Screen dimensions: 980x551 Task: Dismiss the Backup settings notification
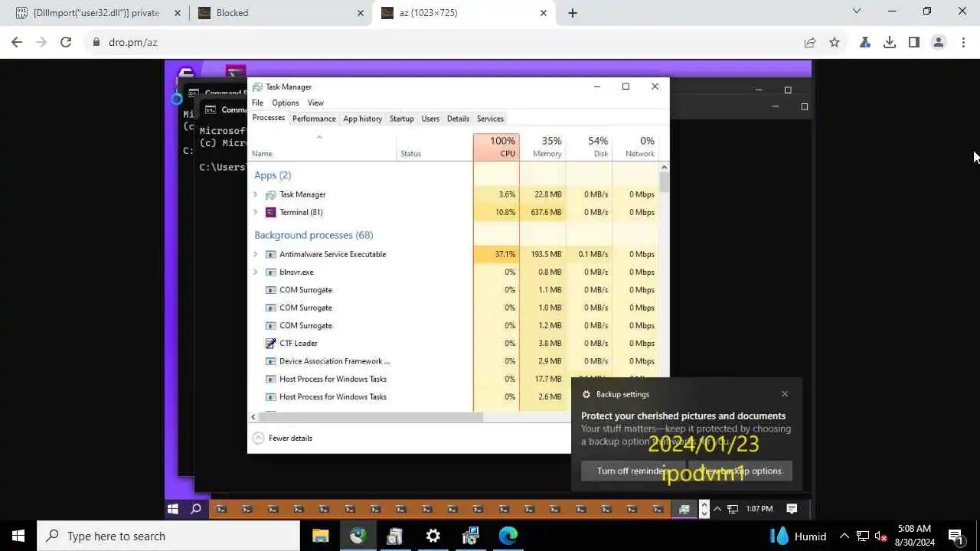(x=785, y=394)
